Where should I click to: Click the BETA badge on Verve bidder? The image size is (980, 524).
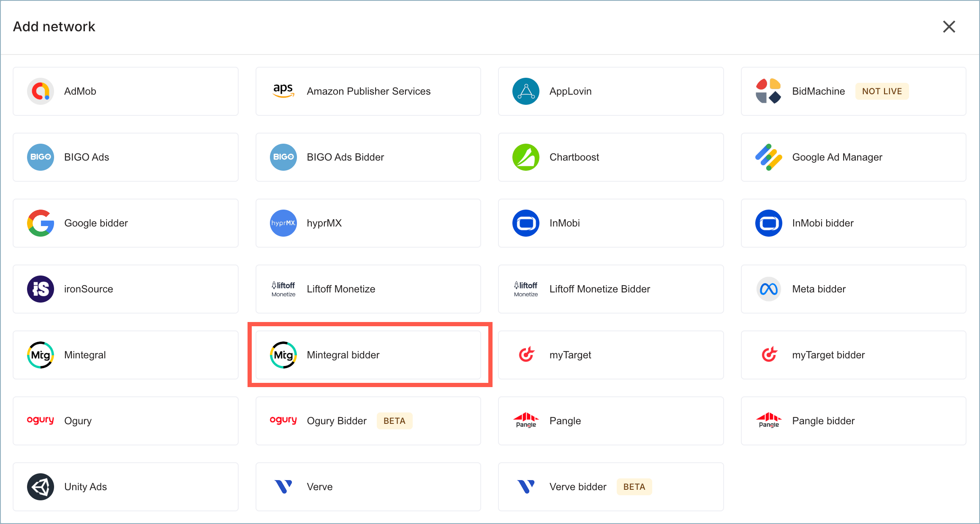point(634,487)
